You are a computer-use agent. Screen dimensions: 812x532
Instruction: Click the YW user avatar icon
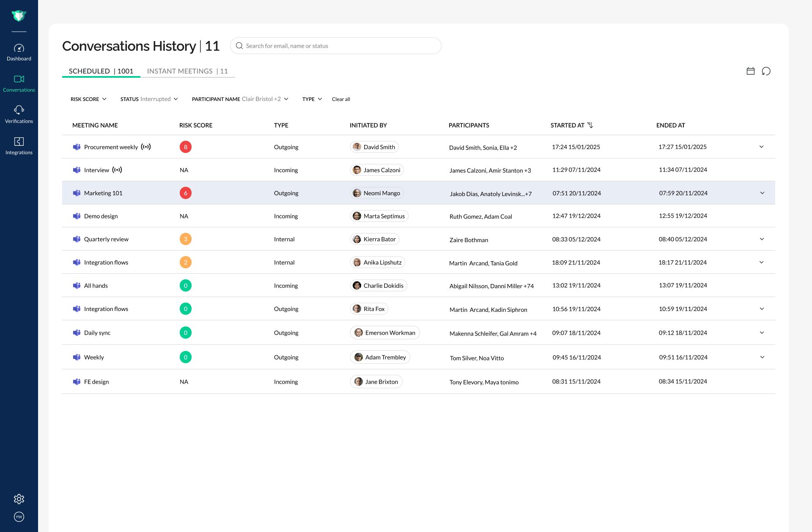[19, 517]
